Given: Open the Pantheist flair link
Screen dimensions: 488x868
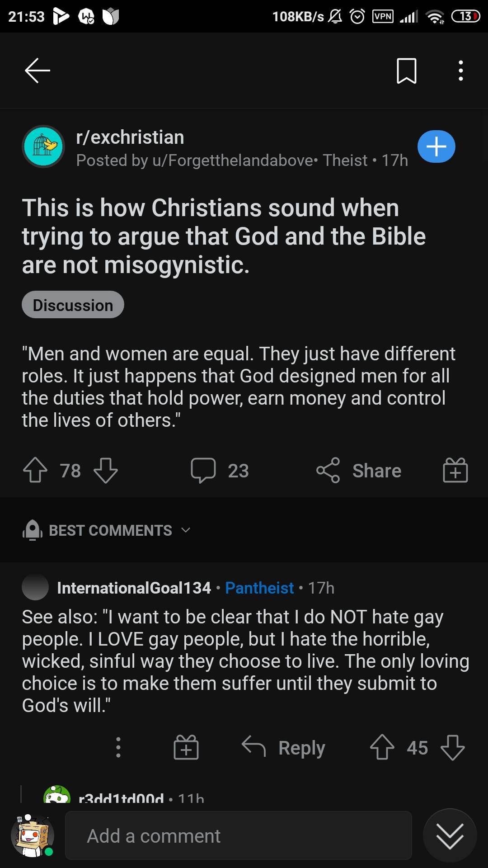Looking at the screenshot, I should (259, 588).
